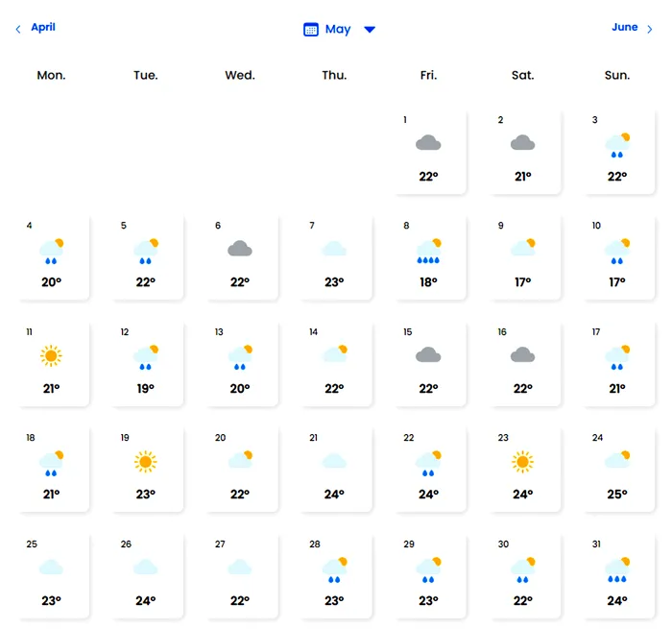Click the grey cloud icon on May 6

click(239, 249)
